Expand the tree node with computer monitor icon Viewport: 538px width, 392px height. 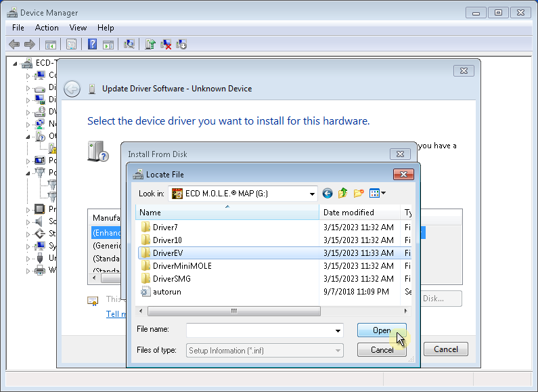28,76
